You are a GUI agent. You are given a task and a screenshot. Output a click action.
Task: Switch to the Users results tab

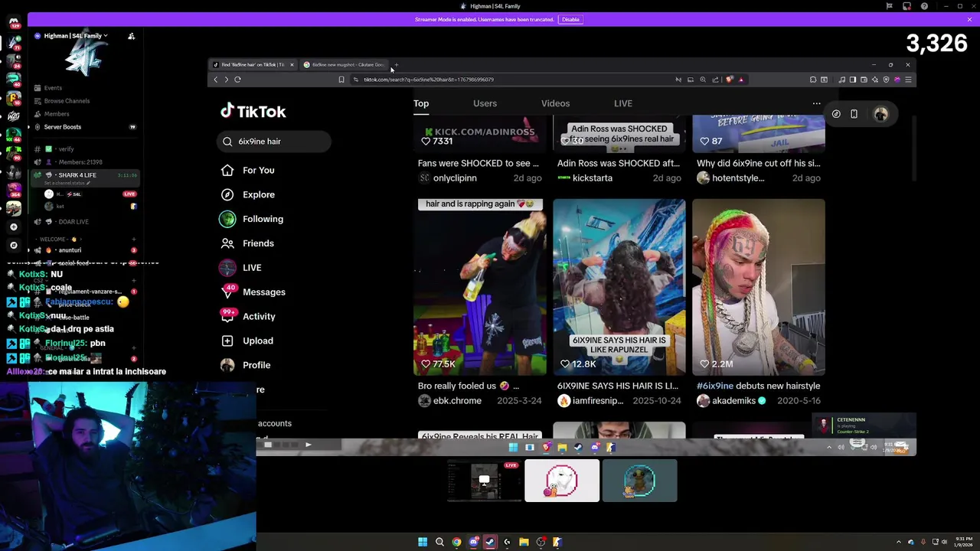485,103
